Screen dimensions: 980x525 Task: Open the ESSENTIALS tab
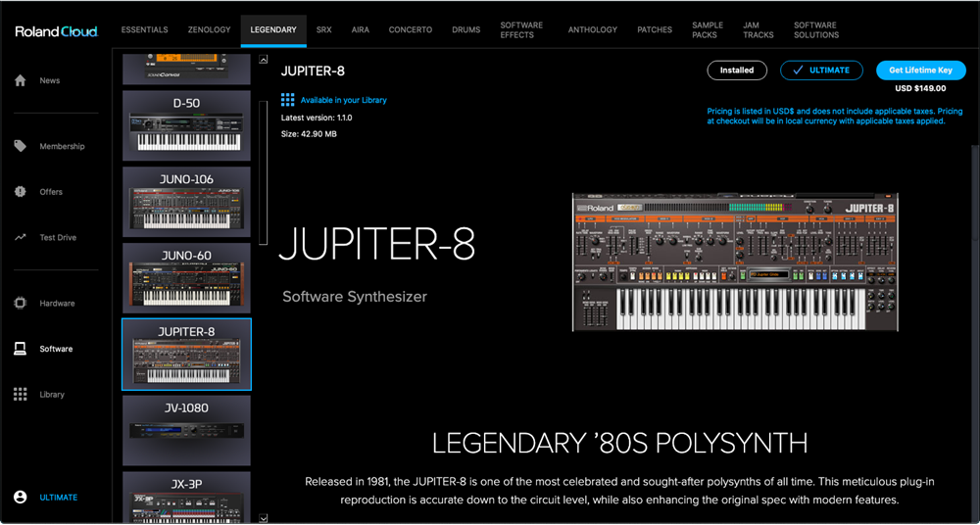144,30
